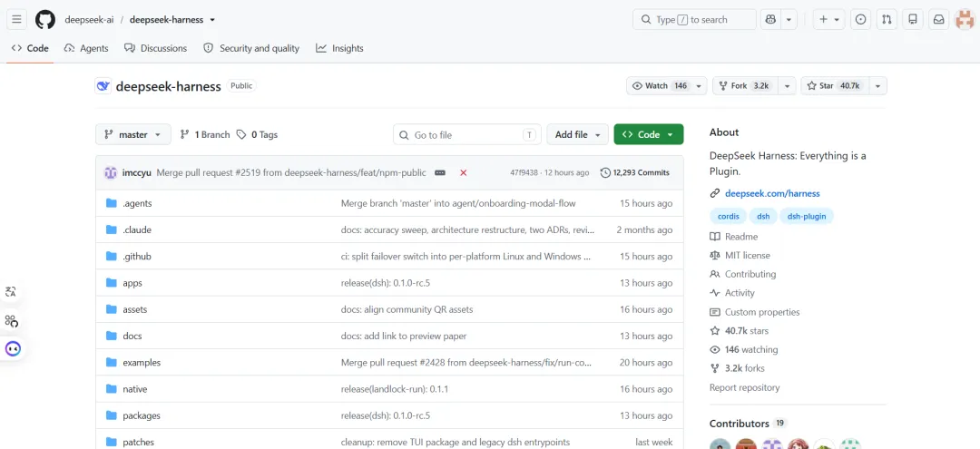Focus the Go to file input

[x=467, y=134]
